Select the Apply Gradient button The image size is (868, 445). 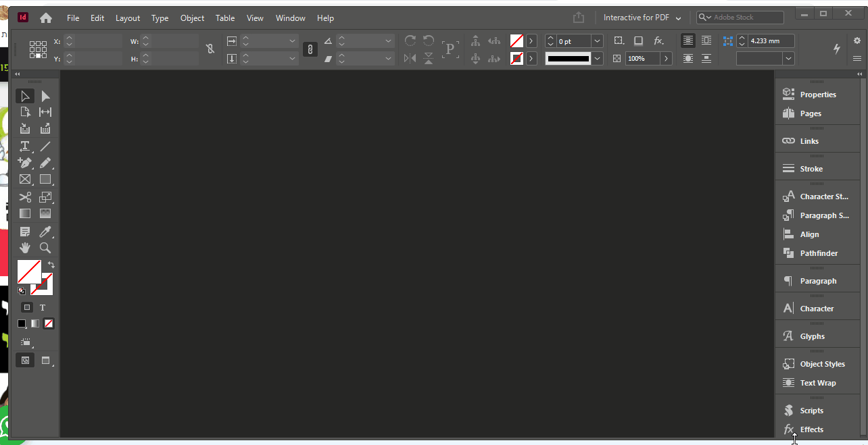35,324
